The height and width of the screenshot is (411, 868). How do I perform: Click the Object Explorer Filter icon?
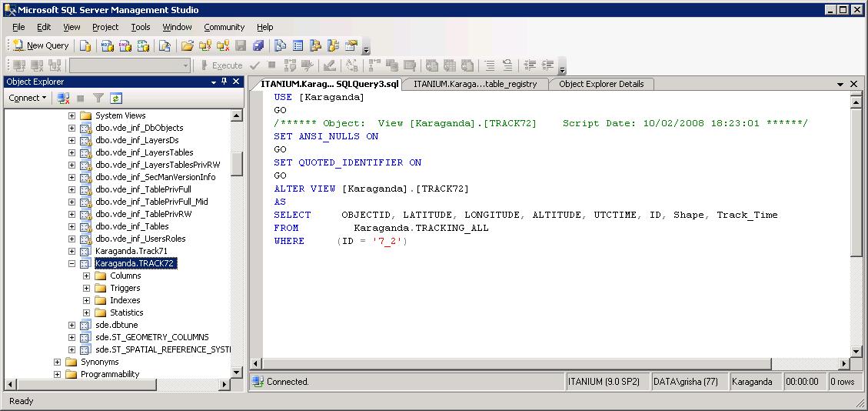98,98
